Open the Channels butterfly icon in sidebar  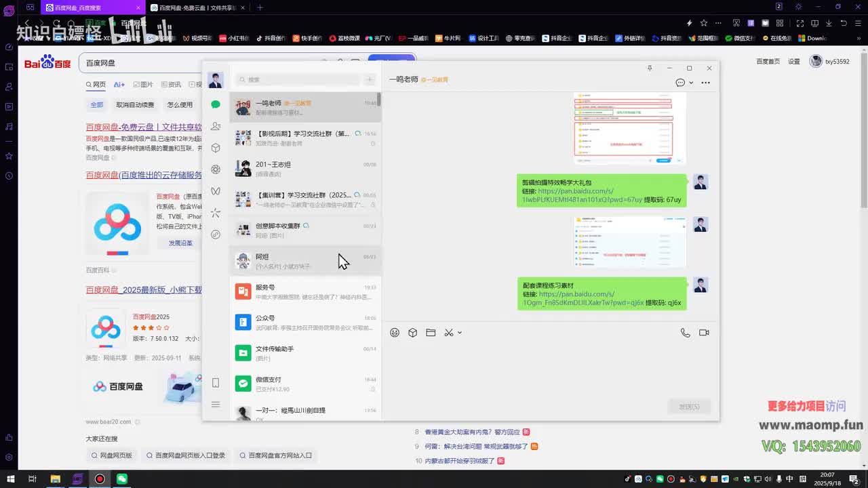216,191
